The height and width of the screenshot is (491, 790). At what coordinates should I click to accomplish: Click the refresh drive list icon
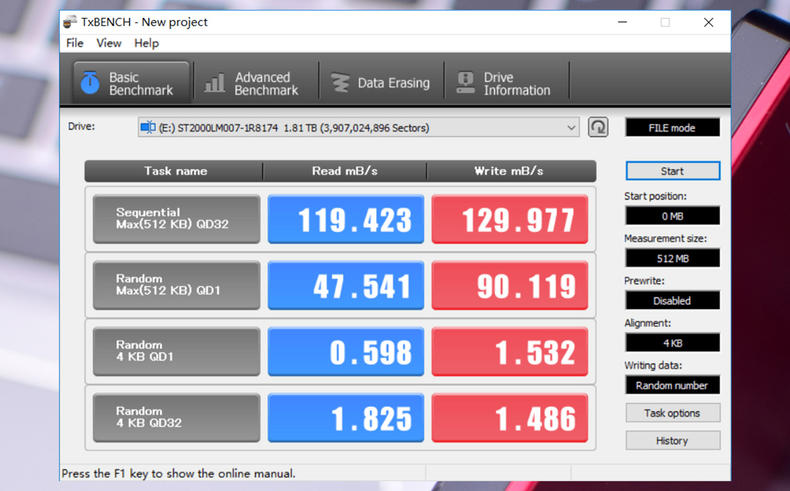point(598,127)
